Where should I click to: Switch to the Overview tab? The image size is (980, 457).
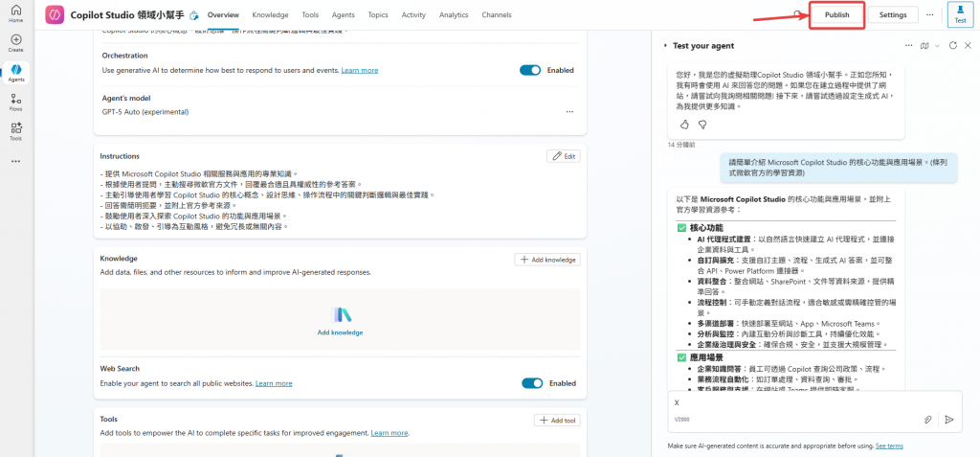pos(223,14)
